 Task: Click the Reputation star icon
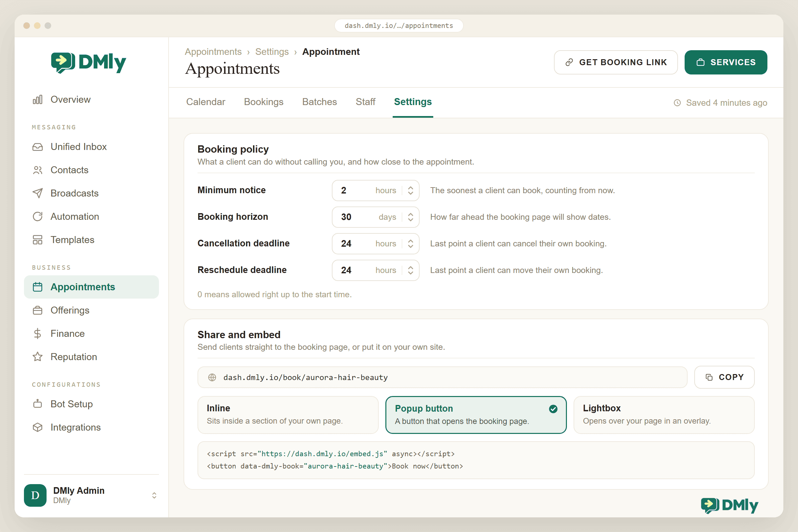point(38,357)
